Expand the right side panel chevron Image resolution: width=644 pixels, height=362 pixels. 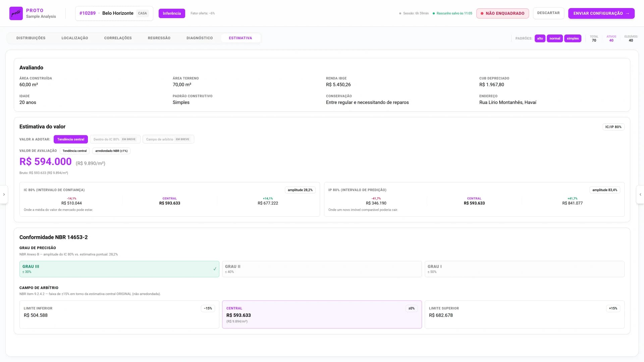pyautogui.click(x=640, y=194)
